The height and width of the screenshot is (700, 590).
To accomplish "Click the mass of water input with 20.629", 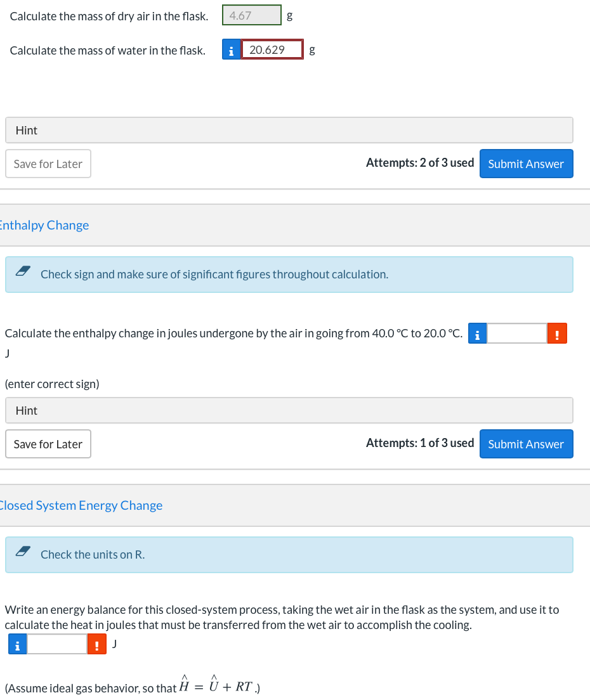I will (272, 49).
